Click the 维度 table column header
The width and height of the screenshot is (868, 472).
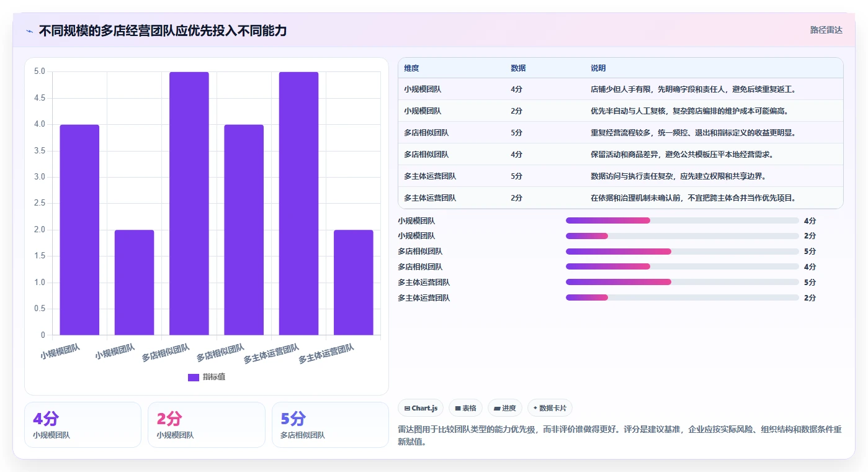pyautogui.click(x=411, y=68)
